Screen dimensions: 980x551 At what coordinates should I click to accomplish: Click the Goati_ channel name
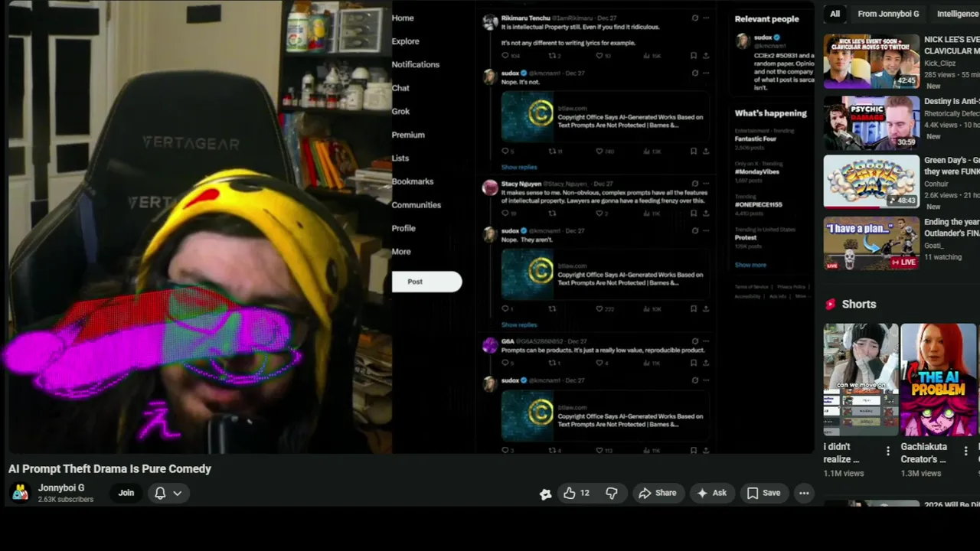(934, 246)
